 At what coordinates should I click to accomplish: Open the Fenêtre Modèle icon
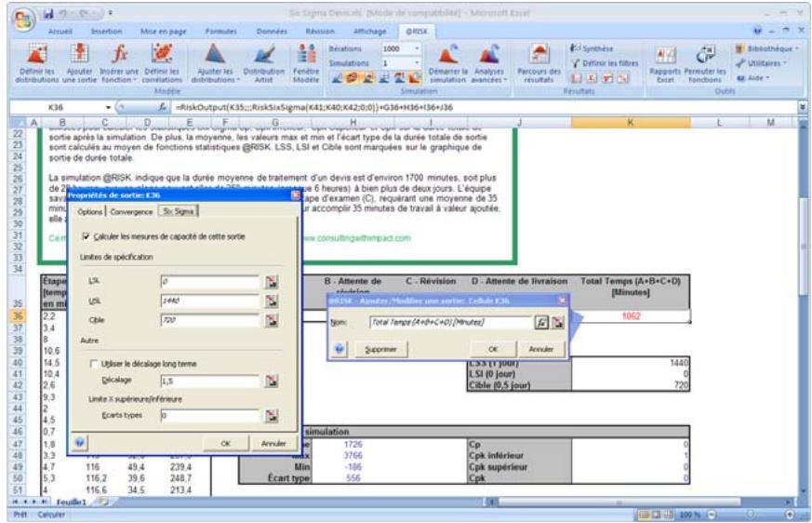[306, 63]
